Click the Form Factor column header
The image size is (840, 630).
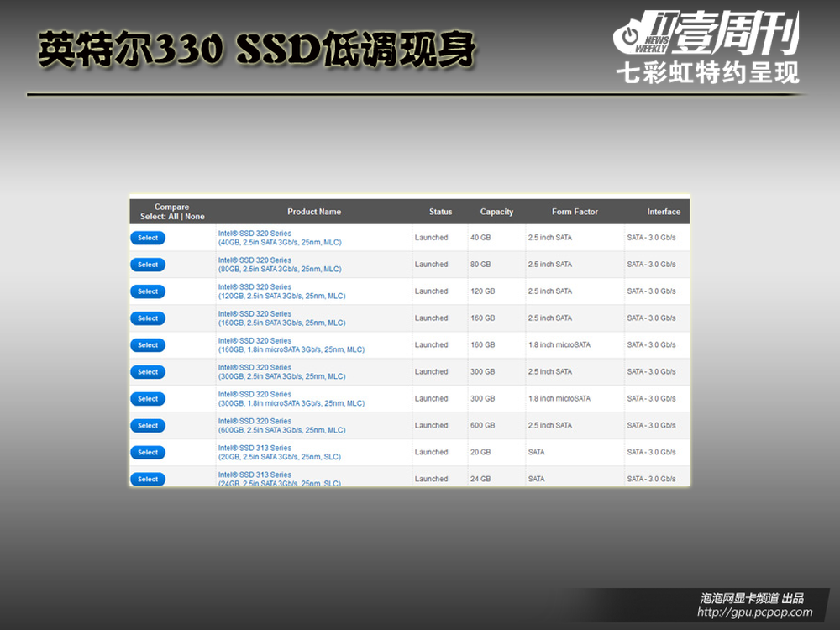click(x=575, y=212)
